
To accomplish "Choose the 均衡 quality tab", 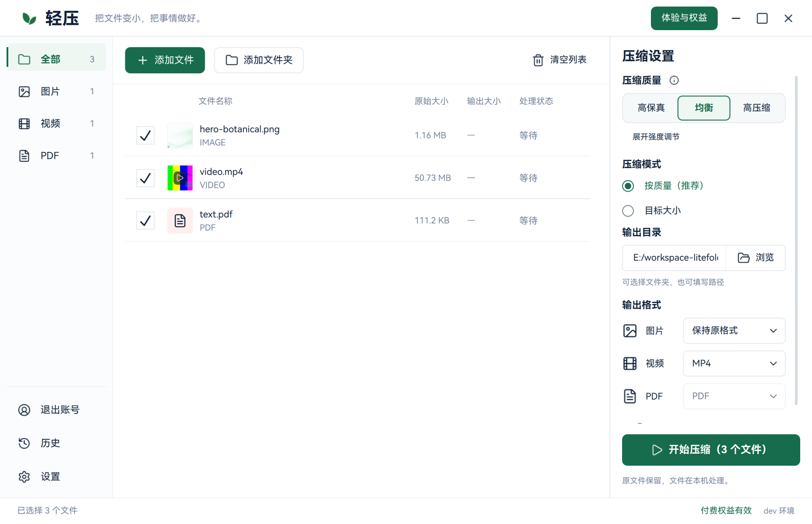I will [704, 108].
